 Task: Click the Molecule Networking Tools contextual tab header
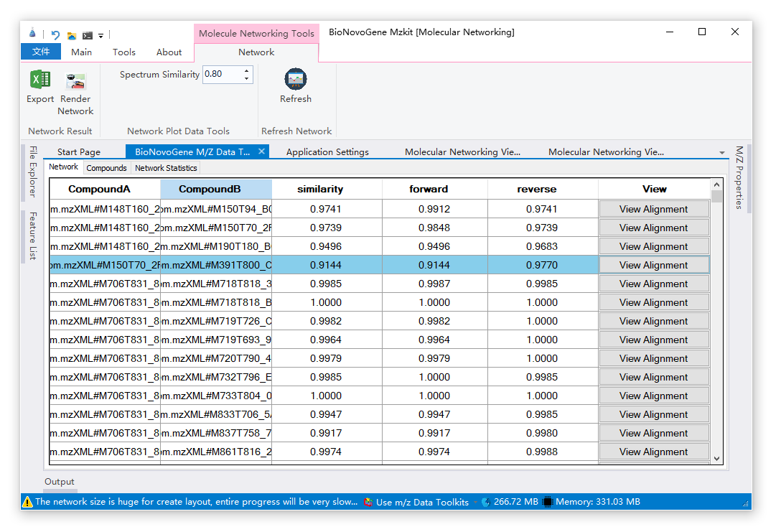256,33
